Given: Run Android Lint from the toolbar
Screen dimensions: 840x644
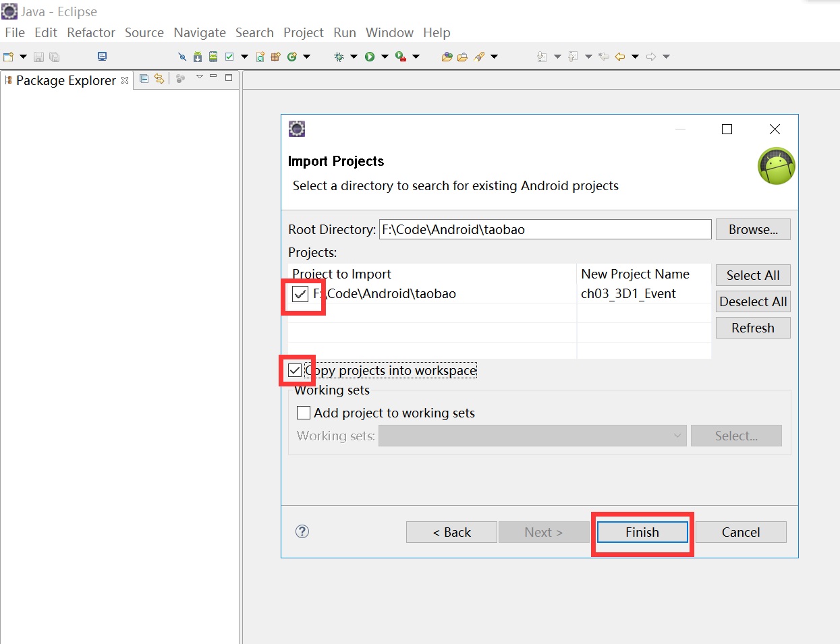Looking at the screenshot, I should [228, 57].
